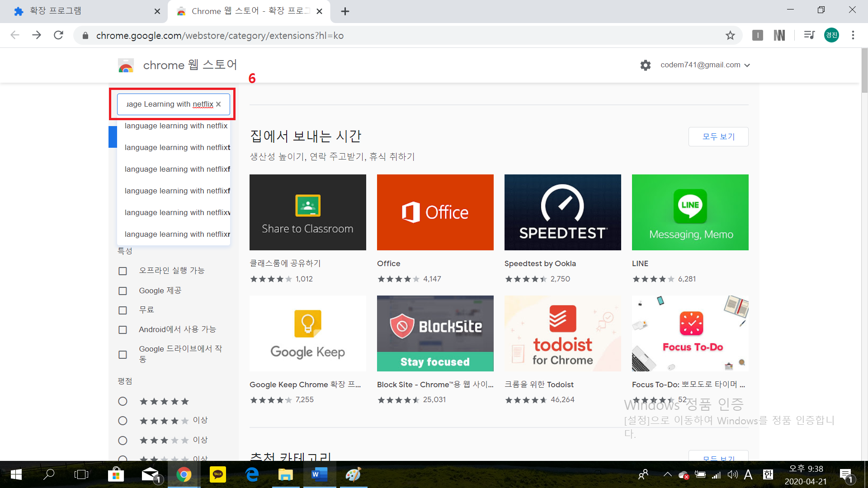868x488 pixels.
Task: Open a new browser tab
Action: pos(345,11)
